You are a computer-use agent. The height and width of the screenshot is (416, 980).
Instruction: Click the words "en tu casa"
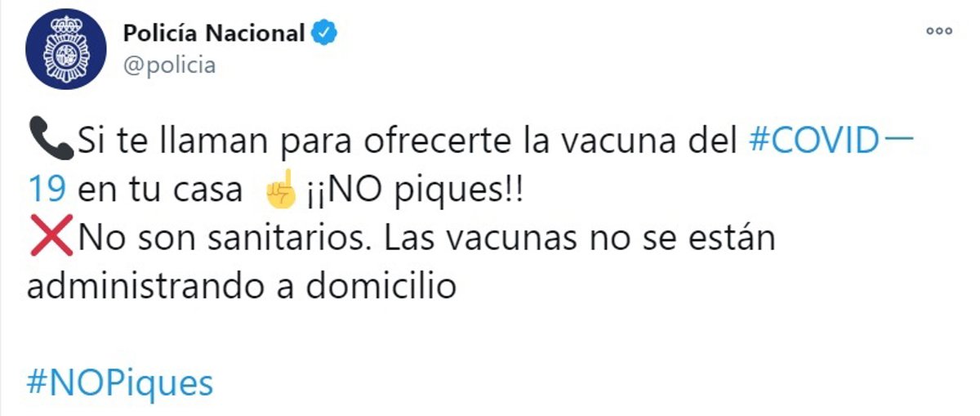(160, 190)
